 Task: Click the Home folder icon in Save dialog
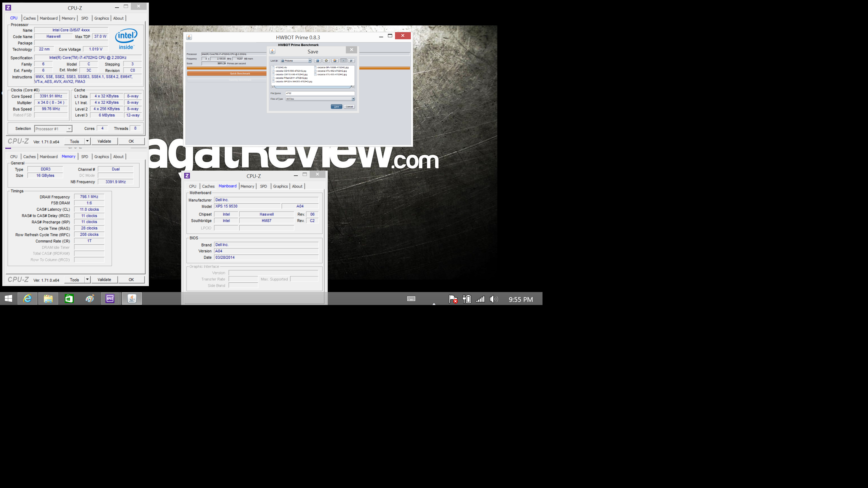pos(326,61)
